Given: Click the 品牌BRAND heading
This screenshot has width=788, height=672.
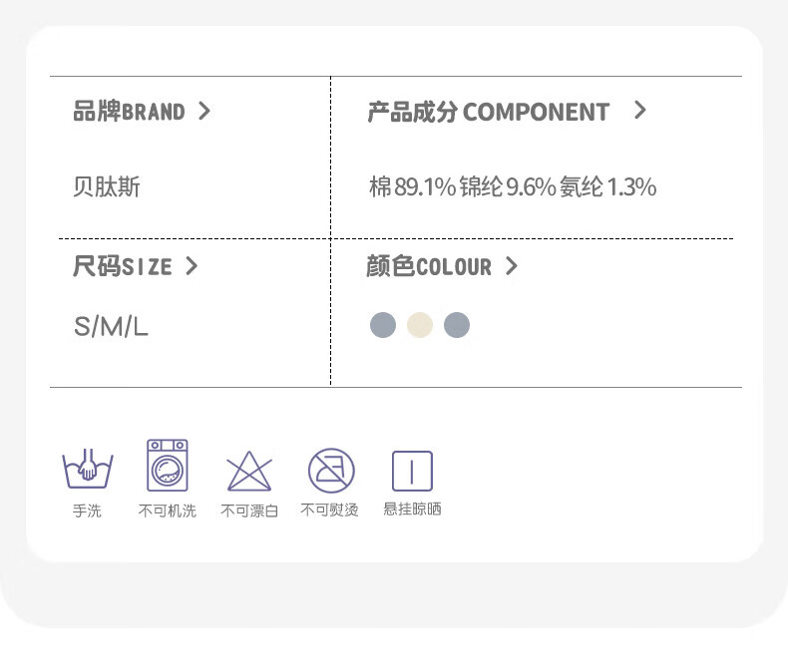Looking at the screenshot, I should (129, 111).
